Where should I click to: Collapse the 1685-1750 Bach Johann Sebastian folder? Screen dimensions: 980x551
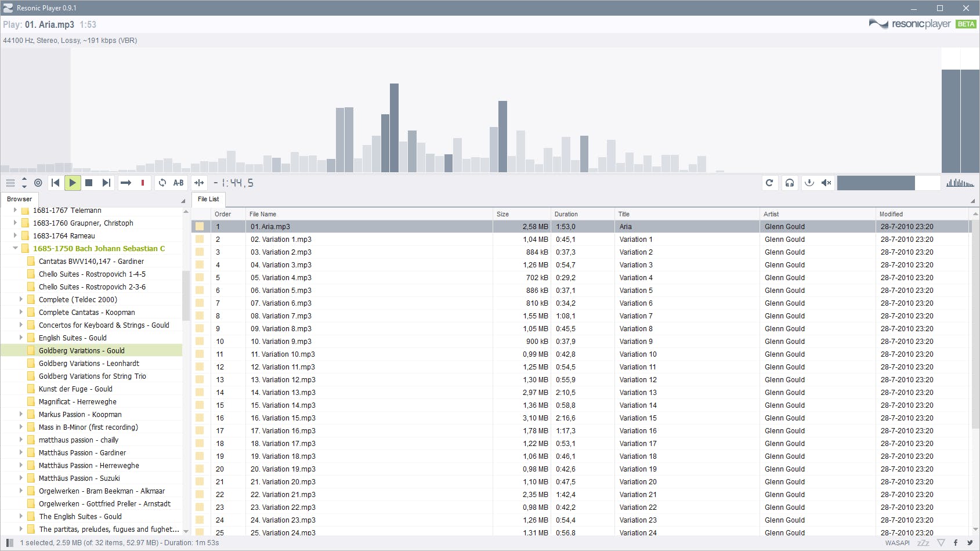click(x=15, y=248)
